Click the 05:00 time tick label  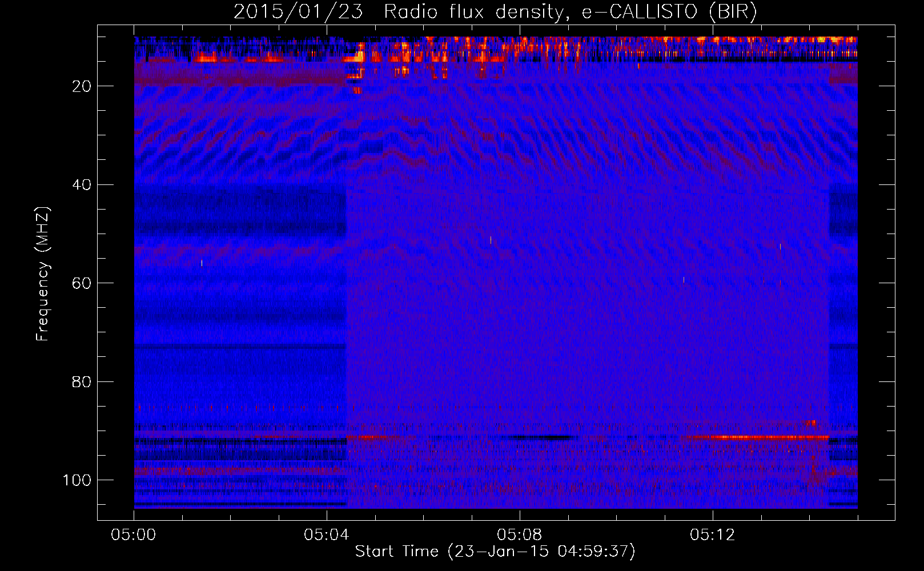coord(134,535)
